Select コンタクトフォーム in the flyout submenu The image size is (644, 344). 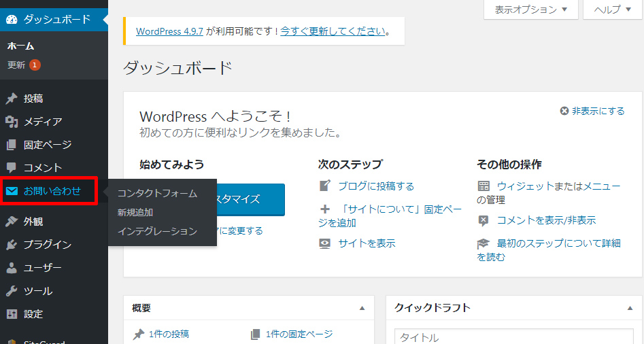[x=157, y=193]
